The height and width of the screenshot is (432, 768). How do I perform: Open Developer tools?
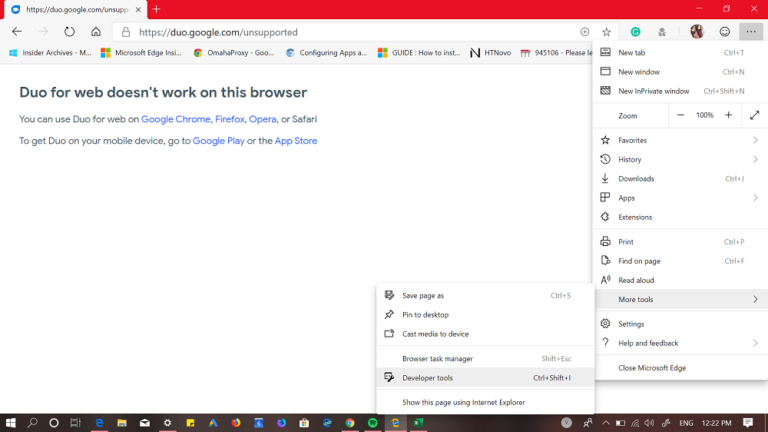click(x=485, y=378)
